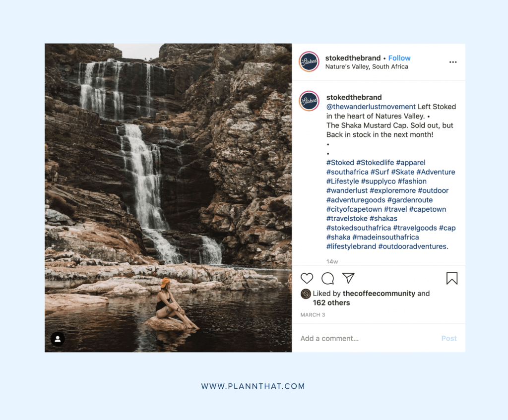Open the Stoked profile picture in the header

point(309,61)
